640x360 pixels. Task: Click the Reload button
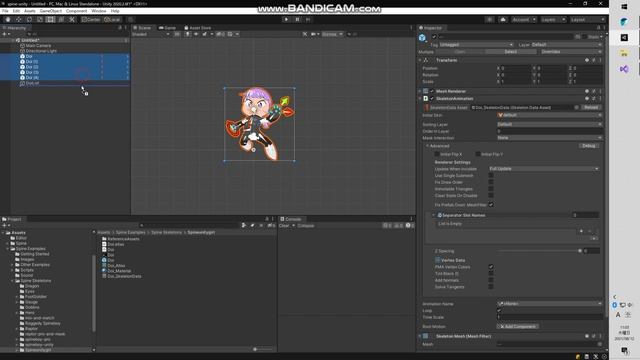tap(591, 107)
